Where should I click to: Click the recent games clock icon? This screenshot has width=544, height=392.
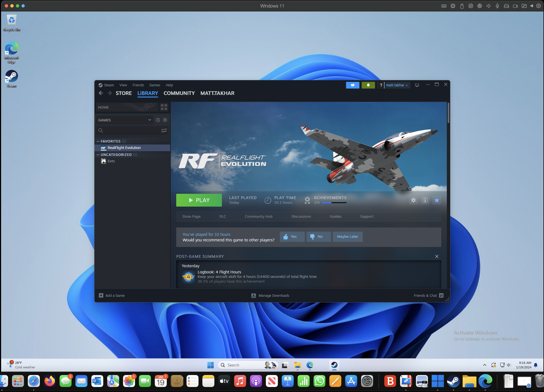coord(158,120)
